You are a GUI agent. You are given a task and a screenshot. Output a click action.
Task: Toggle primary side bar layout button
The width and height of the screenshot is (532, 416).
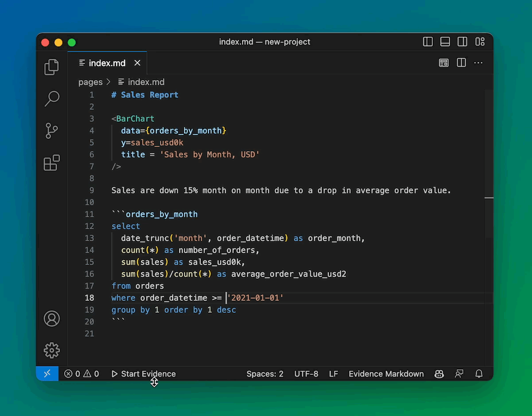pos(428,42)
